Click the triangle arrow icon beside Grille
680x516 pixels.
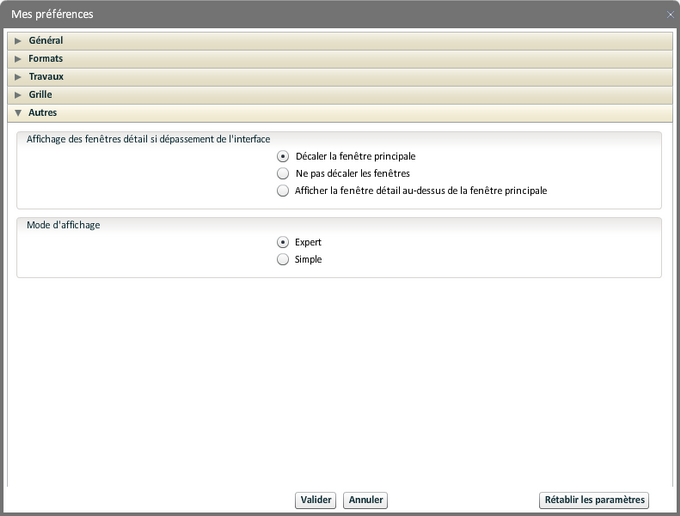pyautogui.click(x=18, y=95)
